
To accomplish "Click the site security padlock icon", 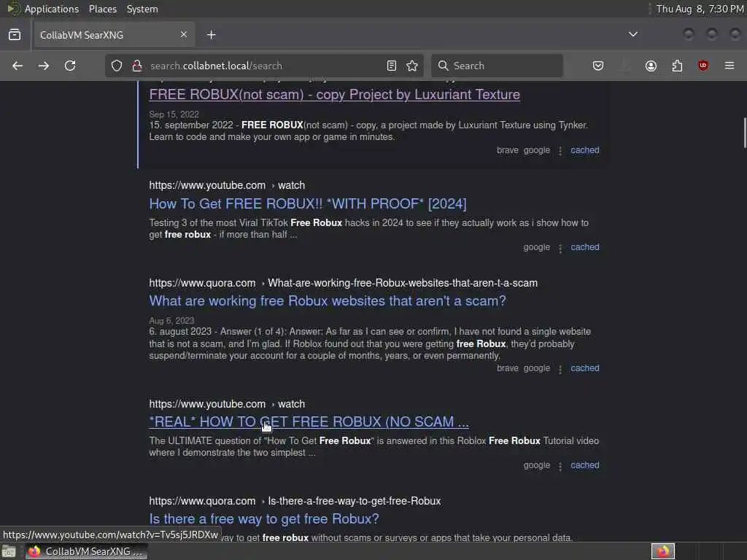I will pos(137,66).
